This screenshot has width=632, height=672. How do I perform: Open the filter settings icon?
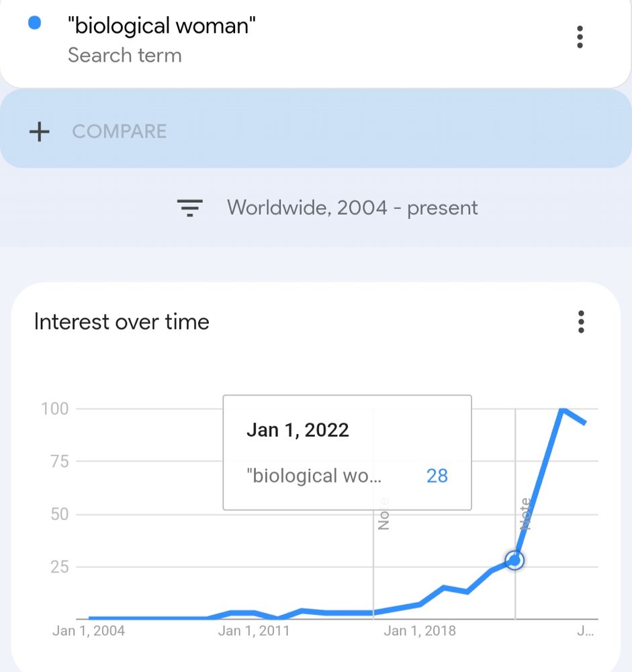[x=190, y=208]
